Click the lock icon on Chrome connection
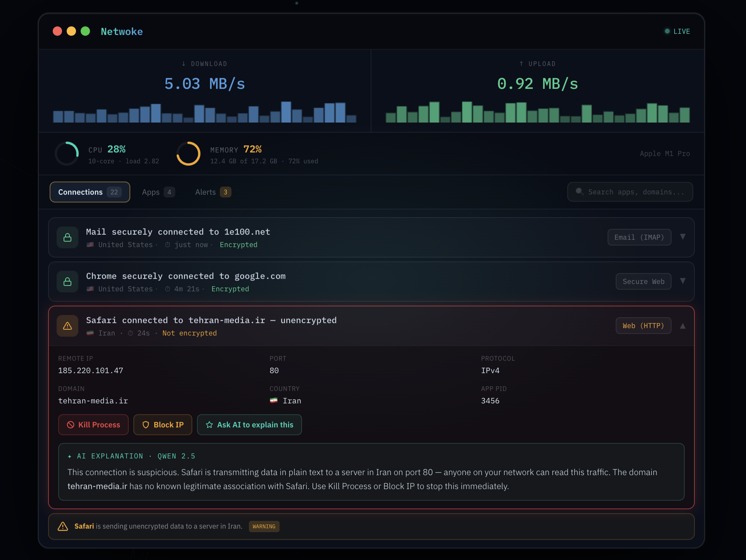This screenshot has height=560, width=746. (67, 282)
